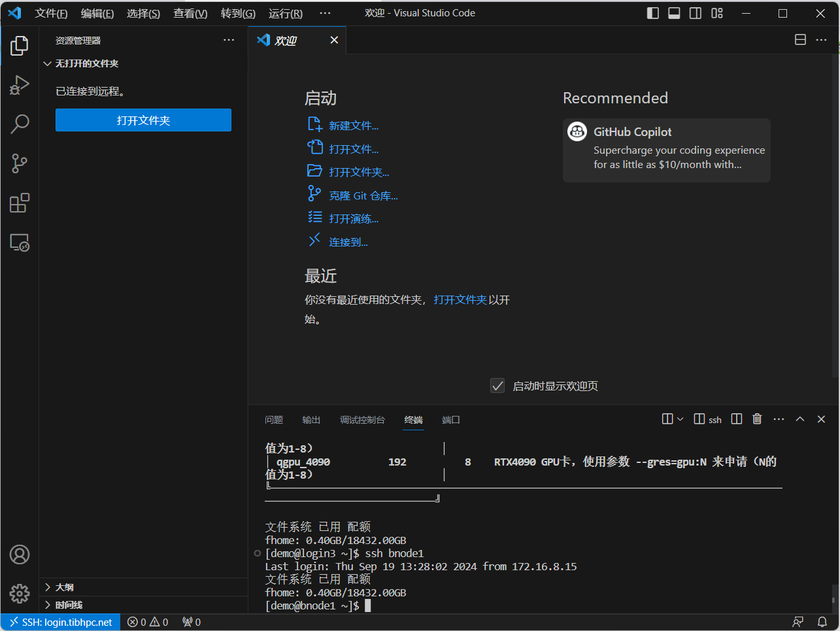Open the Source Control view
Image resolution: width=840 pixels, height=631 pixels.
pos(20,163)
